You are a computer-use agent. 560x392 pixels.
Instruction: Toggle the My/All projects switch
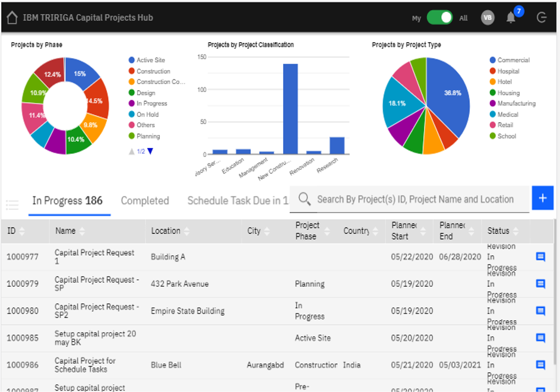439,17
